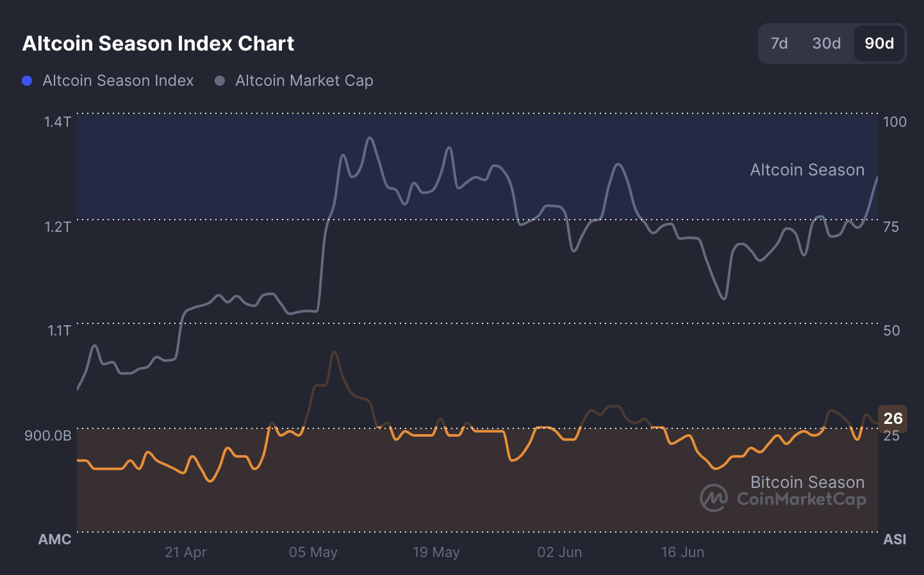Click the CoinMarketCap logo icon watermark
This screenshot has width=924, height=575.
713,498
